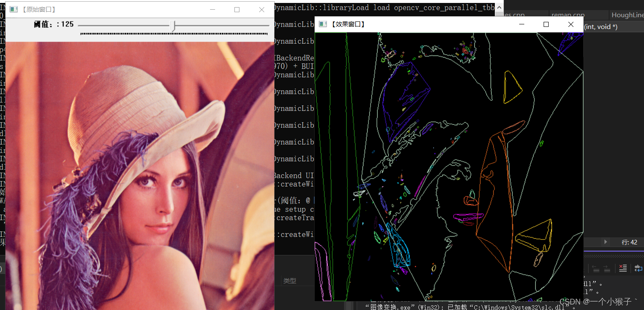The width and height of the screenshot is (644, 310).
Task: Close the 原始窗口 window
Action: coord(262,9)
